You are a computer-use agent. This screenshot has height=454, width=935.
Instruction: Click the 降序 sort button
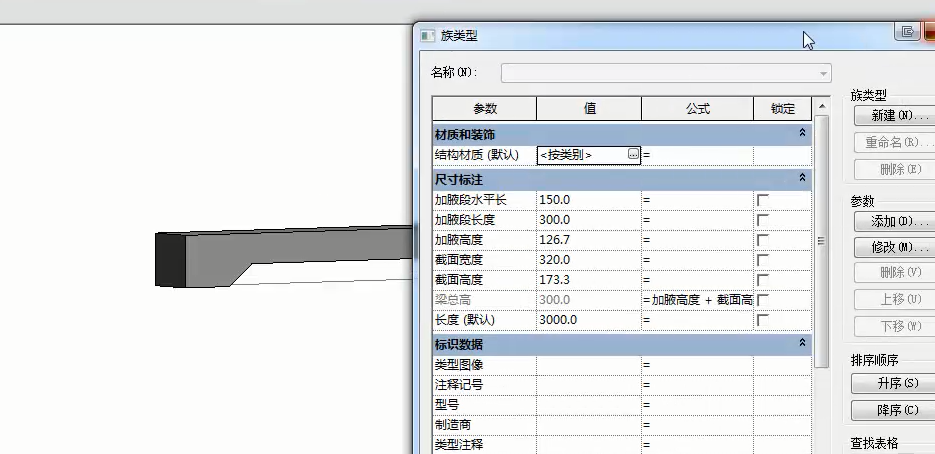(x=892, y=410)
